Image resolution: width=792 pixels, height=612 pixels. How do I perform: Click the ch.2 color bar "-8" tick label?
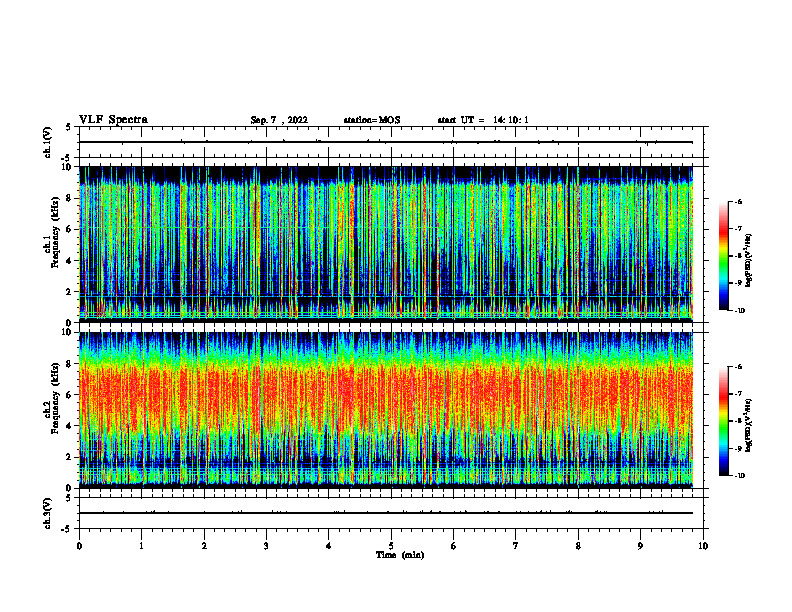click(x=738, y=421)
